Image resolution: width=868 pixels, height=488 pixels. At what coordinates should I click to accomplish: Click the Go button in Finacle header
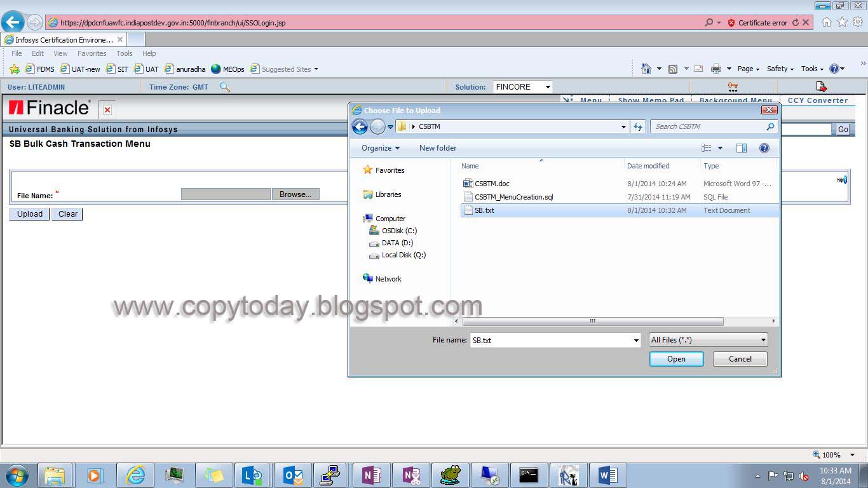(x=843, y=130)
